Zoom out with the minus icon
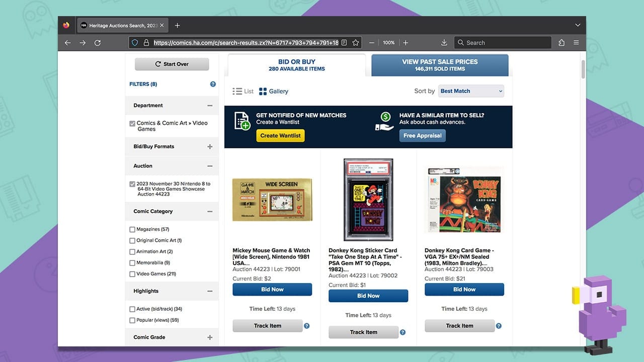Viewport: 644px width, 362px height. click(x=372, y=43)
